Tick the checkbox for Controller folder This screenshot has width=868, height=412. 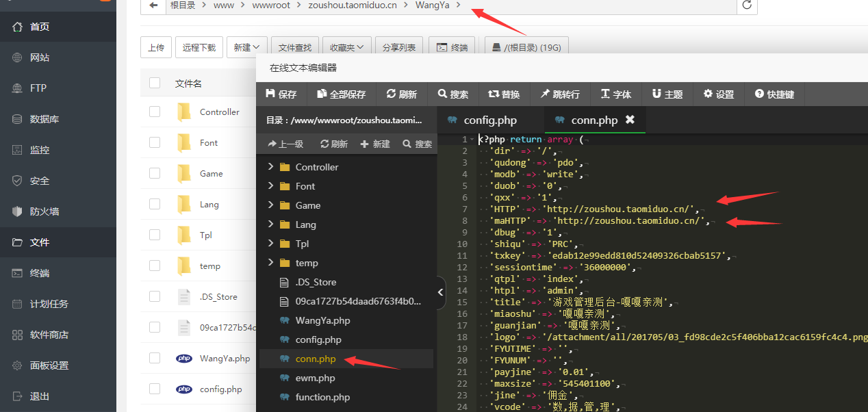pyautogui.click(x=155, y=112)
